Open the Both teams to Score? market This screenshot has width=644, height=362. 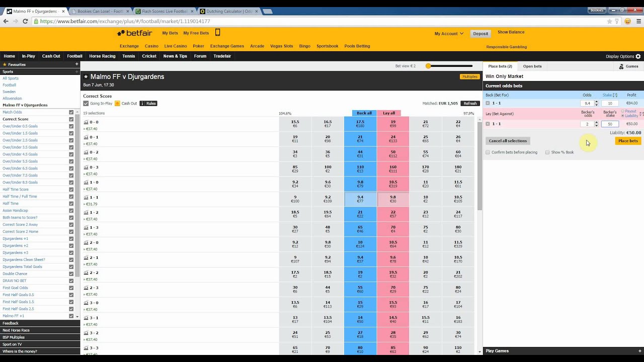[20, 218]
